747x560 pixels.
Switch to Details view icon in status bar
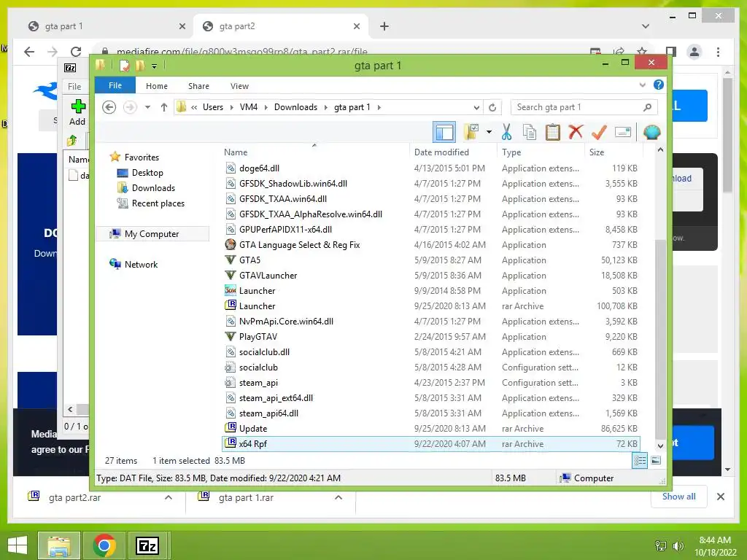click(640, 461)
